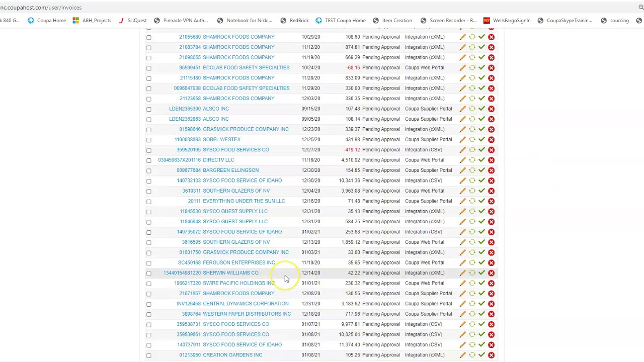The width and height of the screenshot is (644, 362).
Task: Click green circular arrows for EVERYTHING UNDER THE SUN
Action: coord(472,201)
